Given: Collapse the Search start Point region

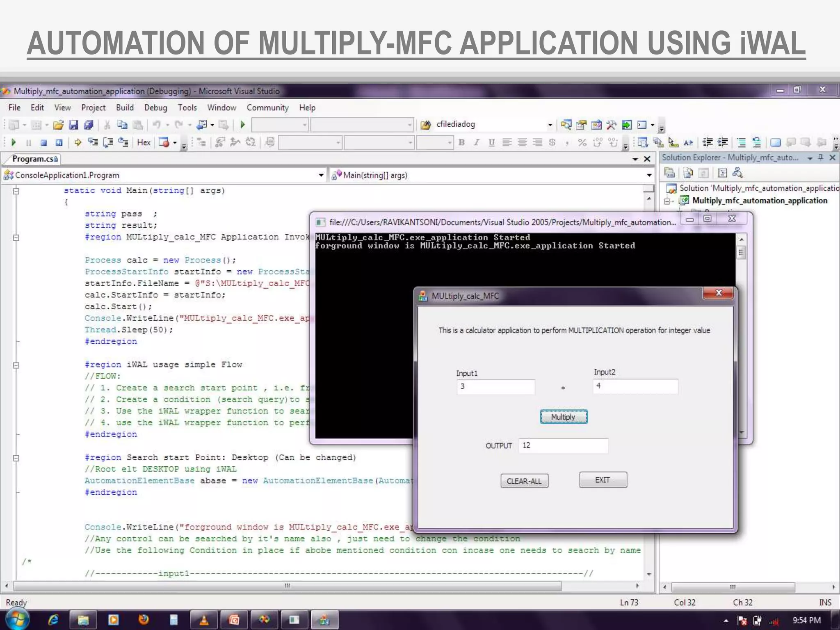Looking at the screenshot, I should [16, 458].
